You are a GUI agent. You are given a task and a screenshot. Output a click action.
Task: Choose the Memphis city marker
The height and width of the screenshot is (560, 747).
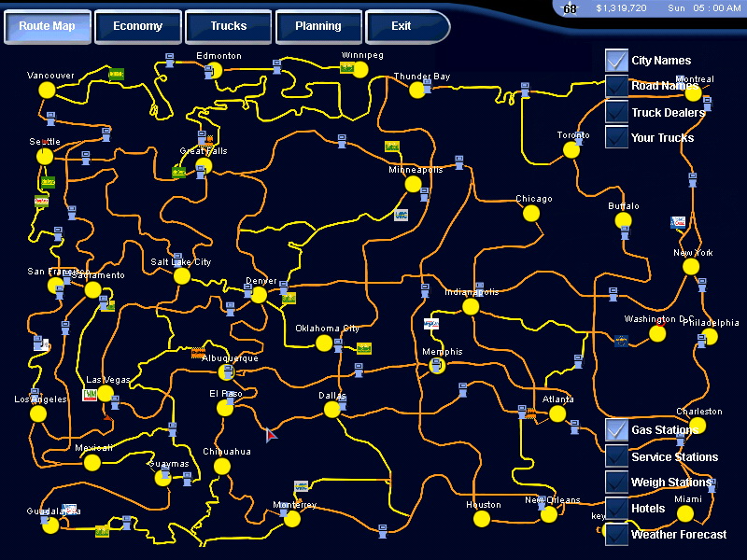(x=437, y=366)
